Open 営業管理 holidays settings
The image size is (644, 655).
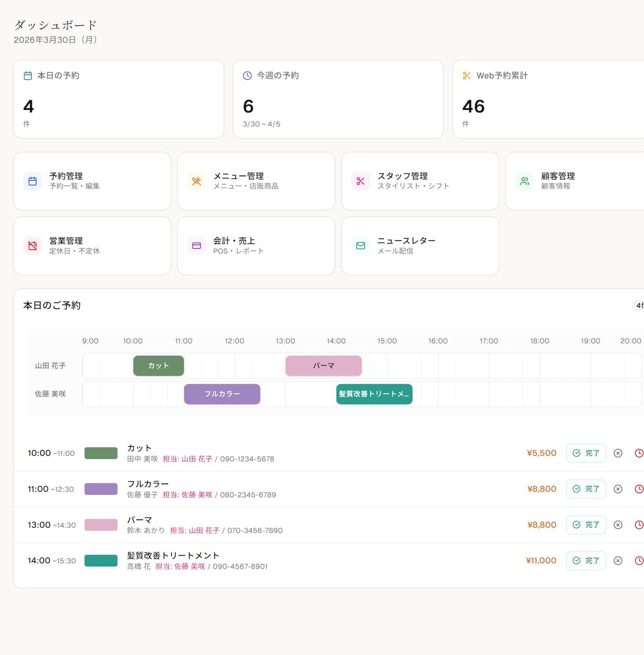coord(92,246)
